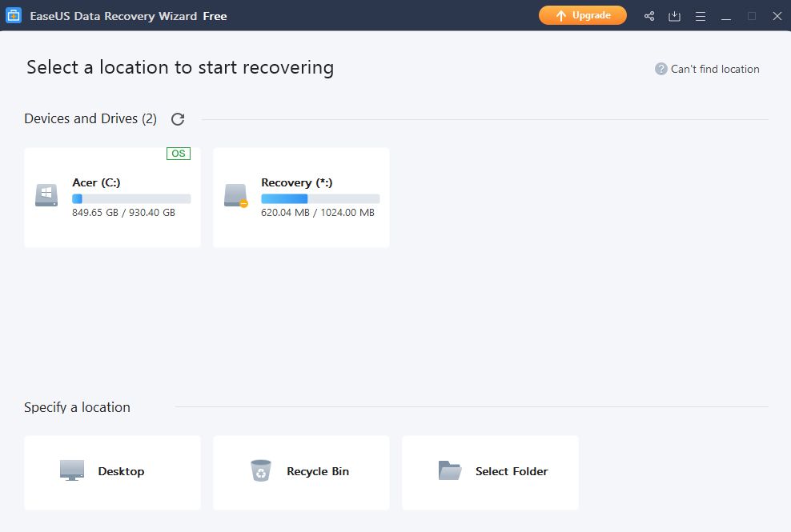Click the orange Upgrade button

pyautogui.click(x=582, y=15)
